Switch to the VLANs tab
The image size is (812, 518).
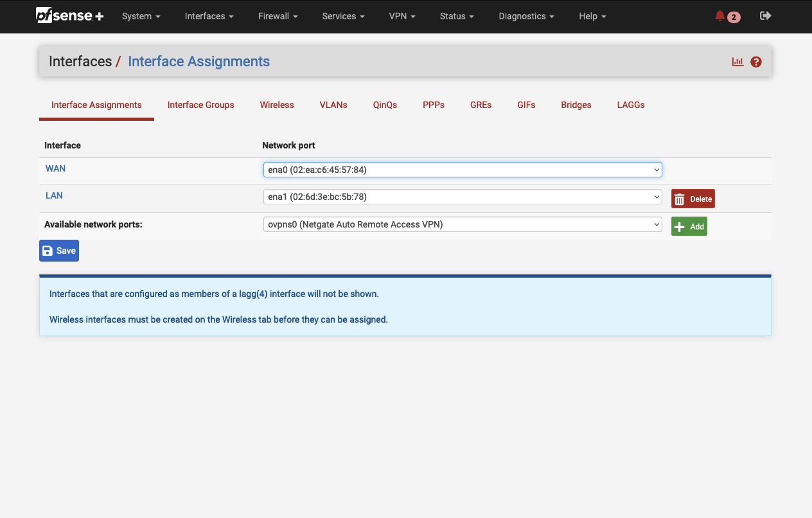point(333,105)
